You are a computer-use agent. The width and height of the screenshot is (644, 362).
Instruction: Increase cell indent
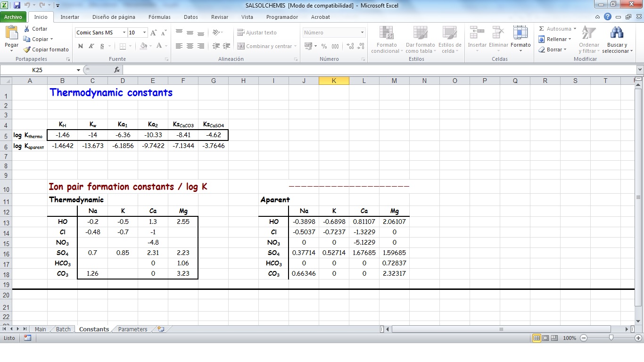tap(226, 46)
